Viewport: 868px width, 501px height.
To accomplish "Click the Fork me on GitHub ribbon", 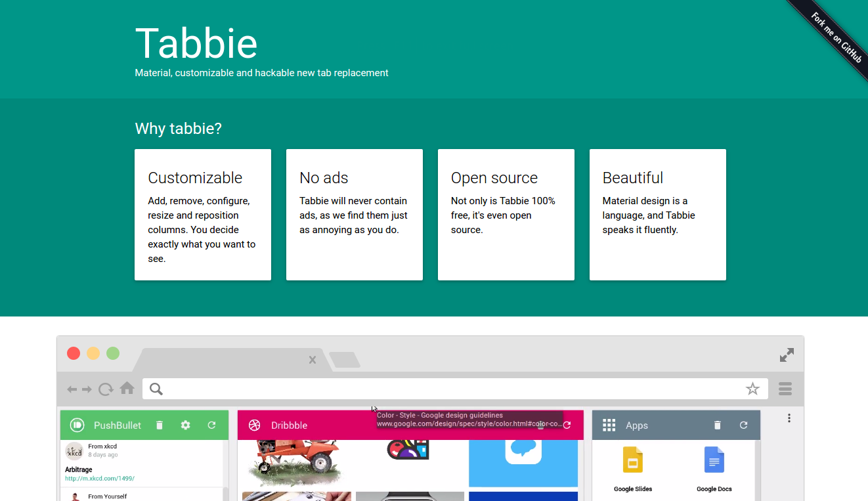I will pyautogui.click(x=836, y=37).
